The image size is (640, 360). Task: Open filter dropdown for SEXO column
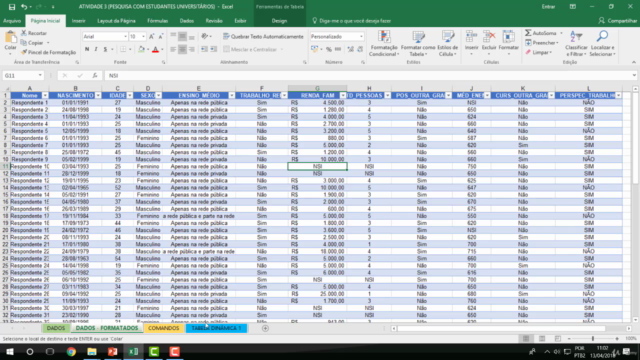[158, 96]
